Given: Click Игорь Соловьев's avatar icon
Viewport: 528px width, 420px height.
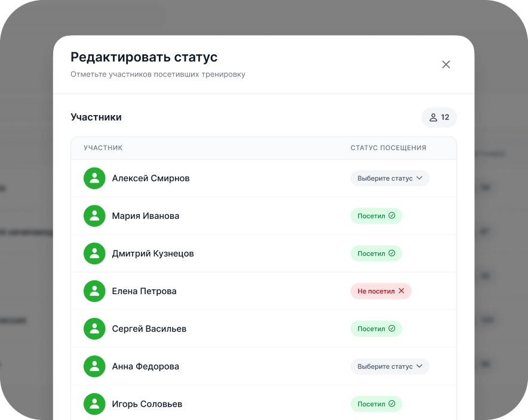Looking at the screenshot, I should pyautogui.click(x=94, y=404).
